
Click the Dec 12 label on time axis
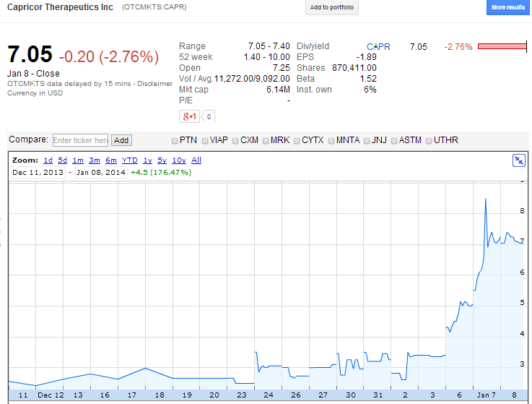pos(51,395)
